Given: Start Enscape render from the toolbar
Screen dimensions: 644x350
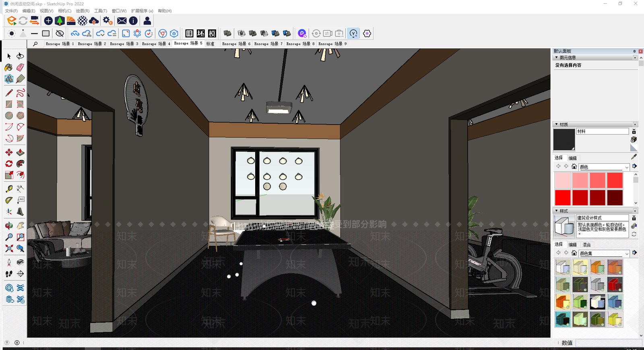Looking at the screenshot, I should coord(12,21).
